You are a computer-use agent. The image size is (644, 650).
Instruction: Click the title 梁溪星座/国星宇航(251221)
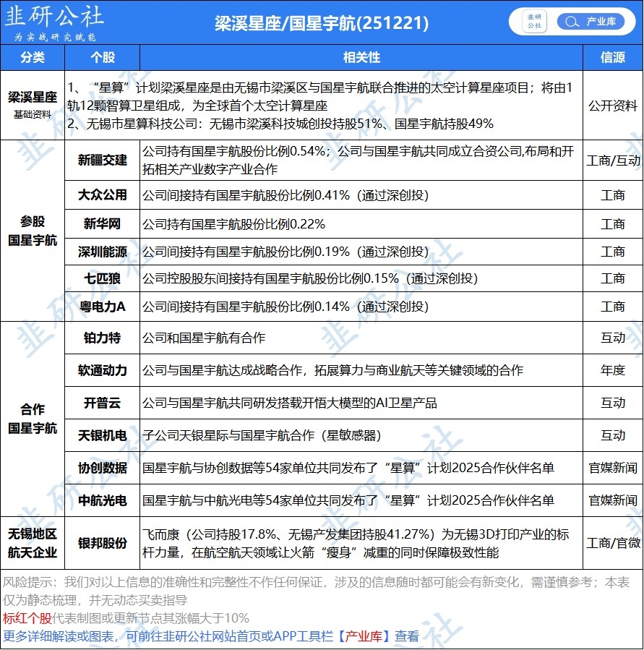point(322,23)
